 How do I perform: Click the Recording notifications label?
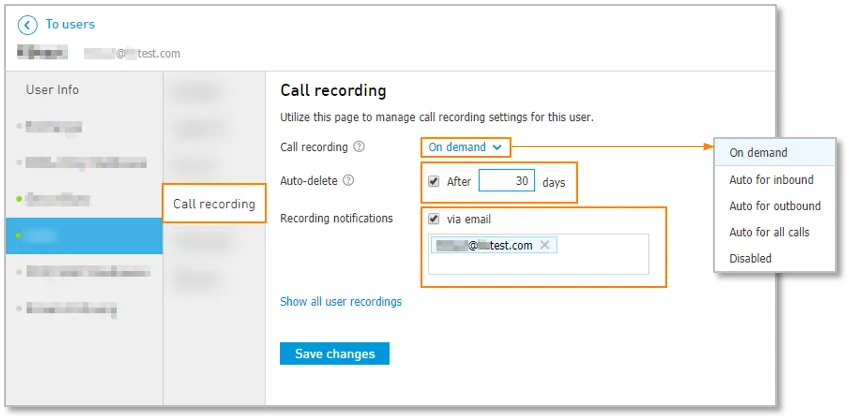click(336, 218)
